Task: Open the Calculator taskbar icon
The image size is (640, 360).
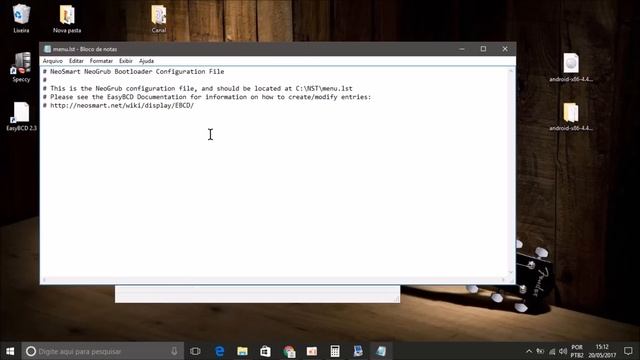Action: click(x=335, y=351)
